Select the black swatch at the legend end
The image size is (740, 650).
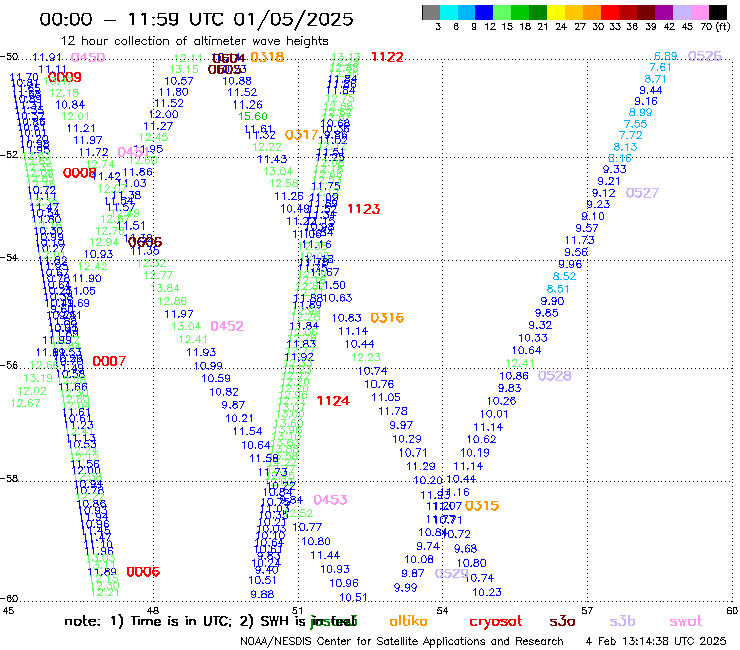point(717,12)
